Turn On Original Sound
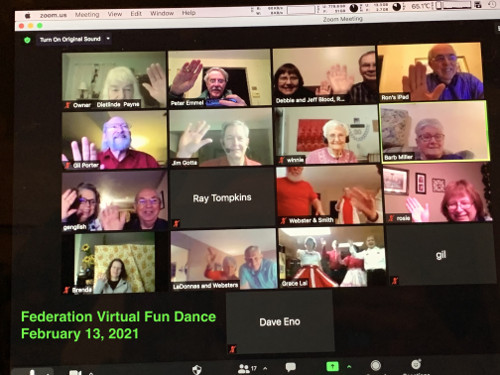 coord(70,39)
